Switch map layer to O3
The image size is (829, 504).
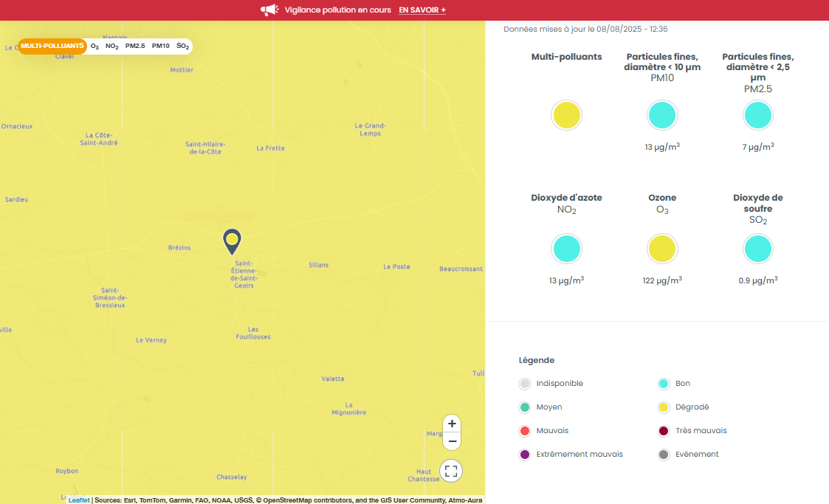pos(94,46)
